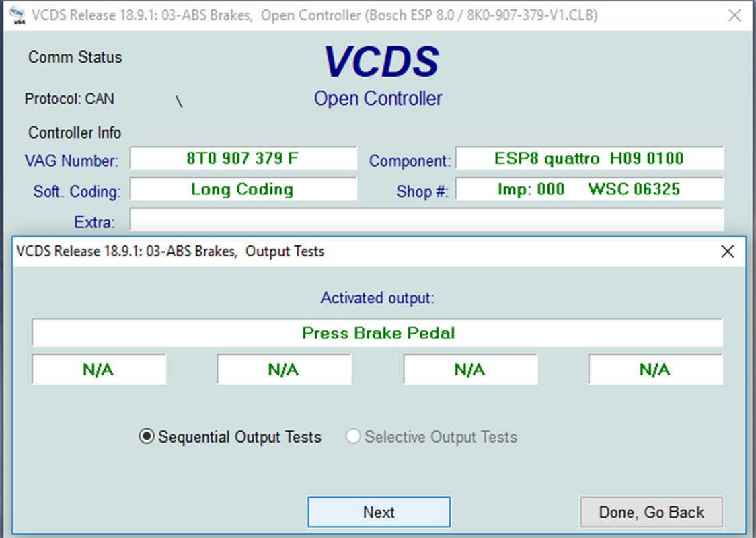This screenshot has width=756, height=538.
Task: Click the fourth N/A value box
Action: pyautogui.click(x=656, y=370)
